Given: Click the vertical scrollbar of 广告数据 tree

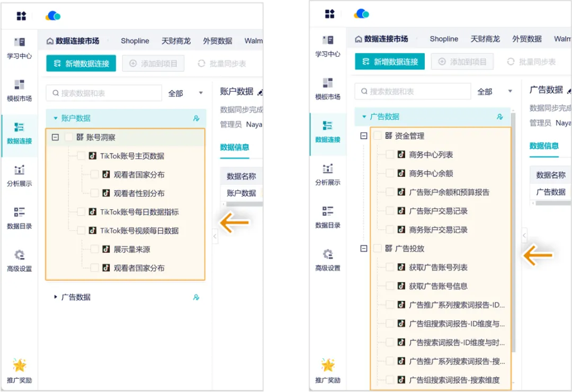Looking at the screenshot, I should (x=512, y=238).
